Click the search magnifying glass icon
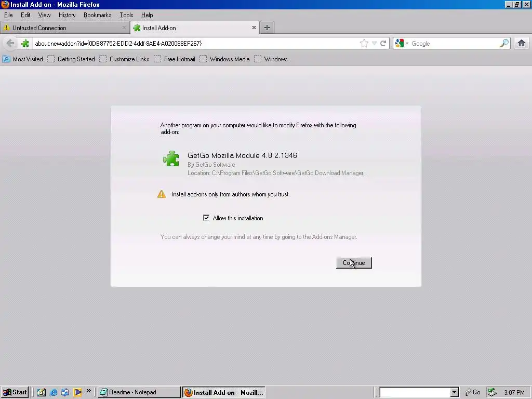This screenshot has height=399, width=532. [x=504, y=43]
